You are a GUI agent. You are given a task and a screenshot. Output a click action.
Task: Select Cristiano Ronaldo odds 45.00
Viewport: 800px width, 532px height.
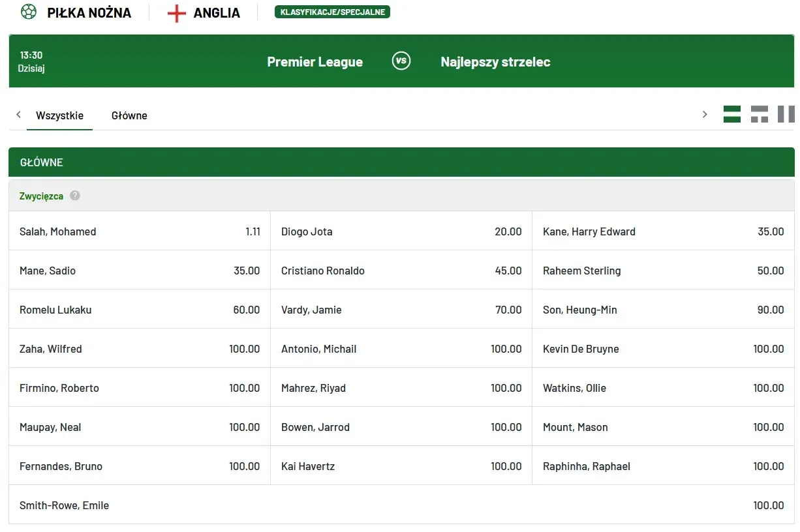401,270
